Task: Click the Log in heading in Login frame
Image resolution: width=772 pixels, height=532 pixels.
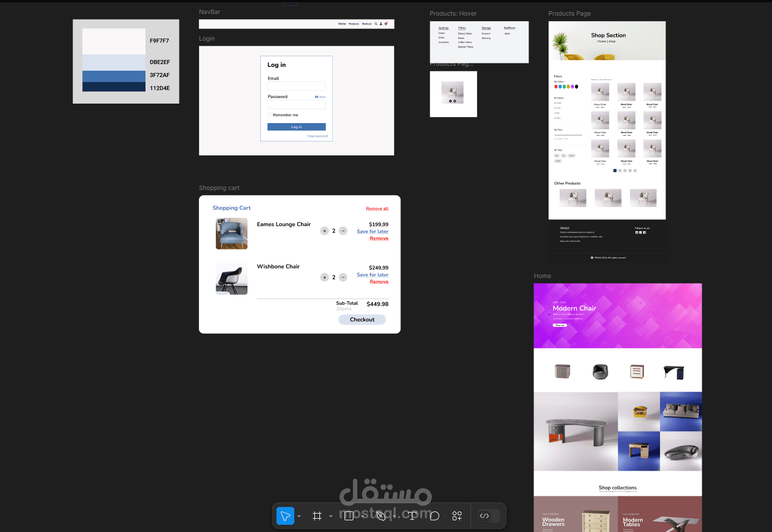Action: point(276,65)
